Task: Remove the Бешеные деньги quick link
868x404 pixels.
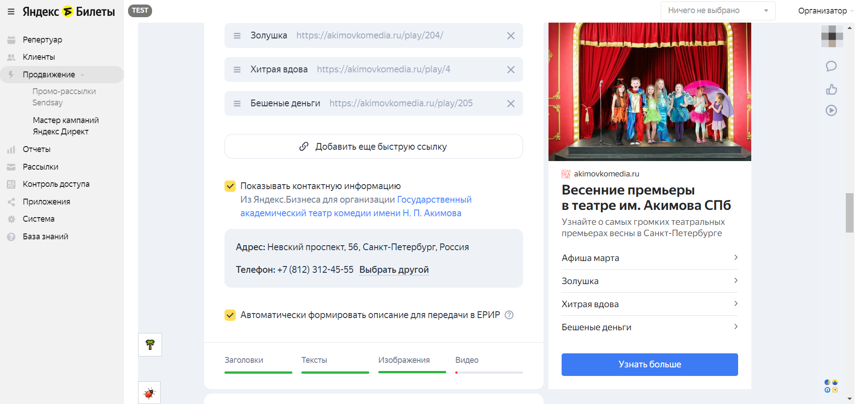Action: click(511, 104)
